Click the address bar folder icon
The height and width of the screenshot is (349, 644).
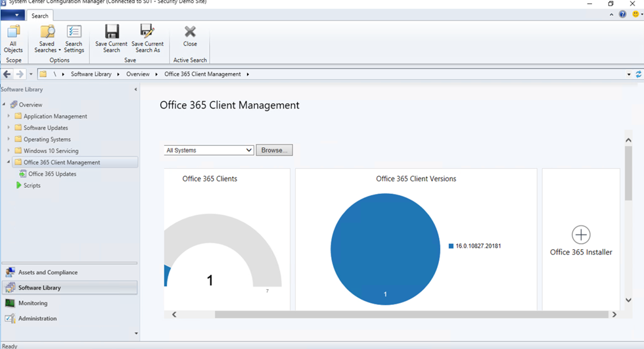[43, 74]
